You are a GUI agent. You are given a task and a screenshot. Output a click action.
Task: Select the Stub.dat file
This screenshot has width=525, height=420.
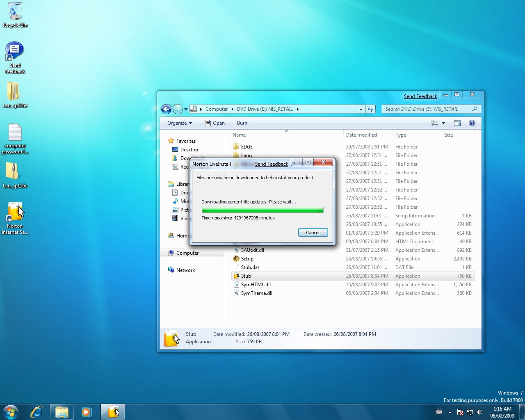click(250, 267)
